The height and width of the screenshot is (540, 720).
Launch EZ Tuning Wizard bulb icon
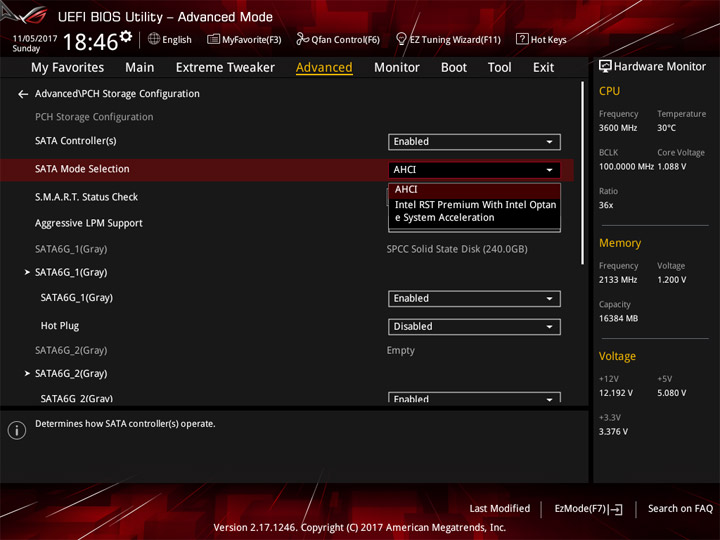401,39
